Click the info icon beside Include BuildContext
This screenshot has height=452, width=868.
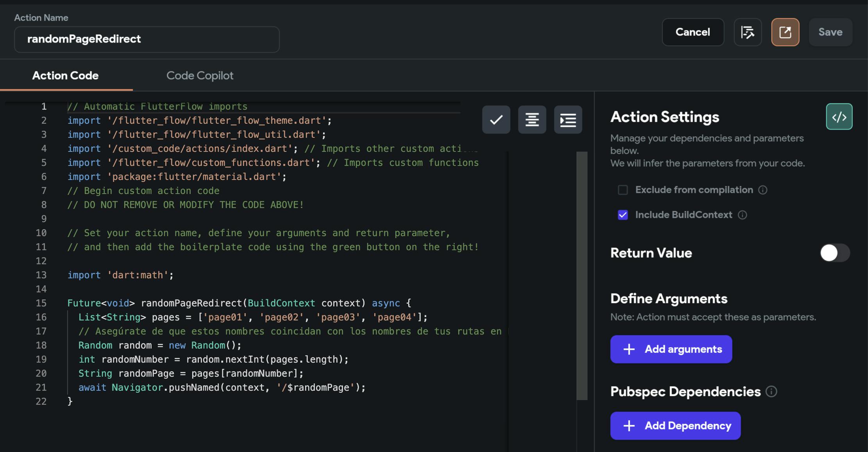click(x=742, y=215)
